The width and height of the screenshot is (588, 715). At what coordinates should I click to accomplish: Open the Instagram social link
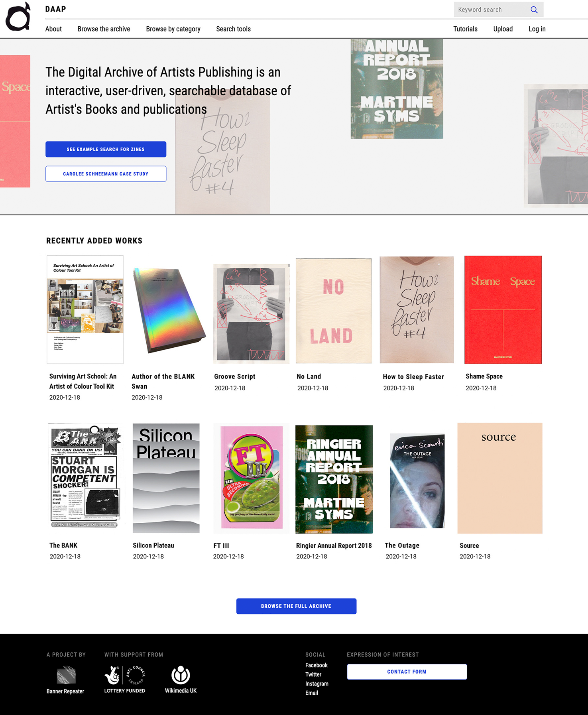(x=317, y=683)
